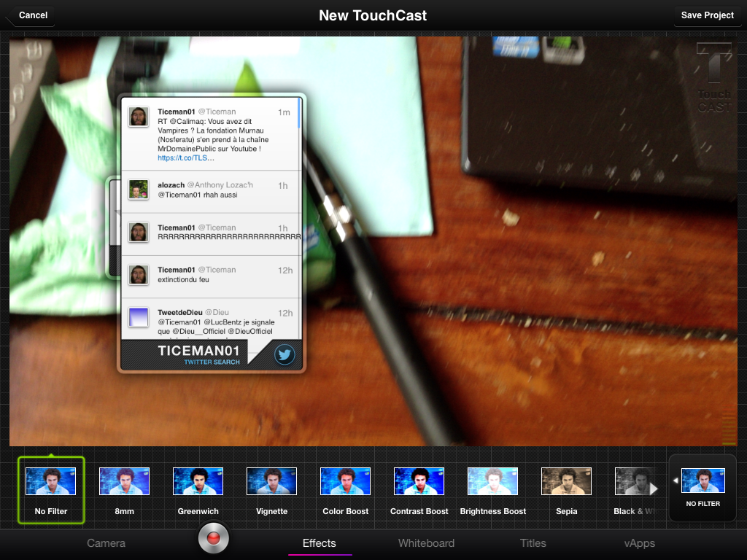Choose the Vignette effect
Screen dimensions: 747x560
coord(271,481)
